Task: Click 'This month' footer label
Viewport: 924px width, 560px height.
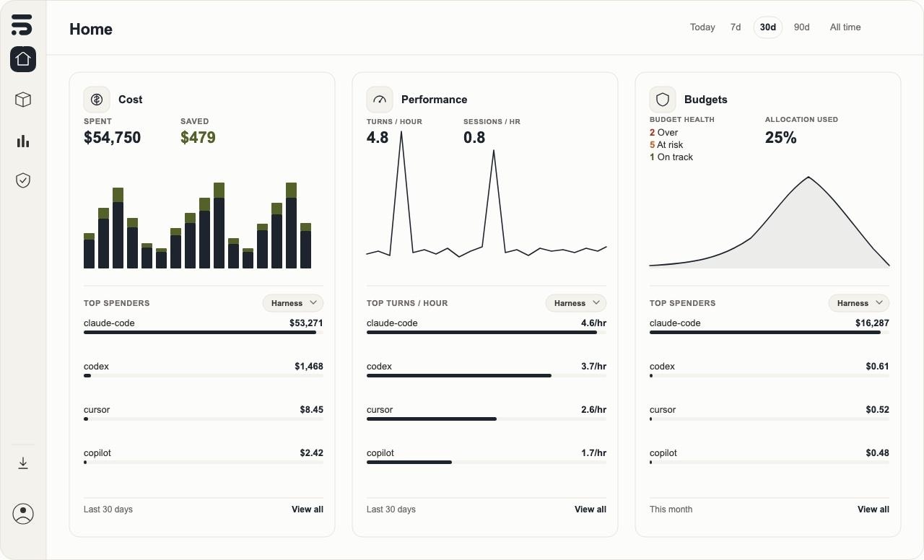Action: point(671,509)
